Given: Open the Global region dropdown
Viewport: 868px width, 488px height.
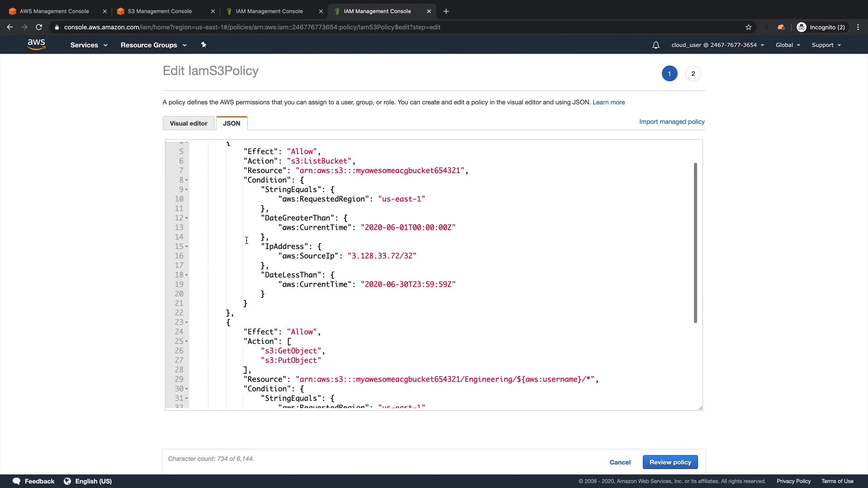Looking at the screenshot, I should [x=788, y=45].
